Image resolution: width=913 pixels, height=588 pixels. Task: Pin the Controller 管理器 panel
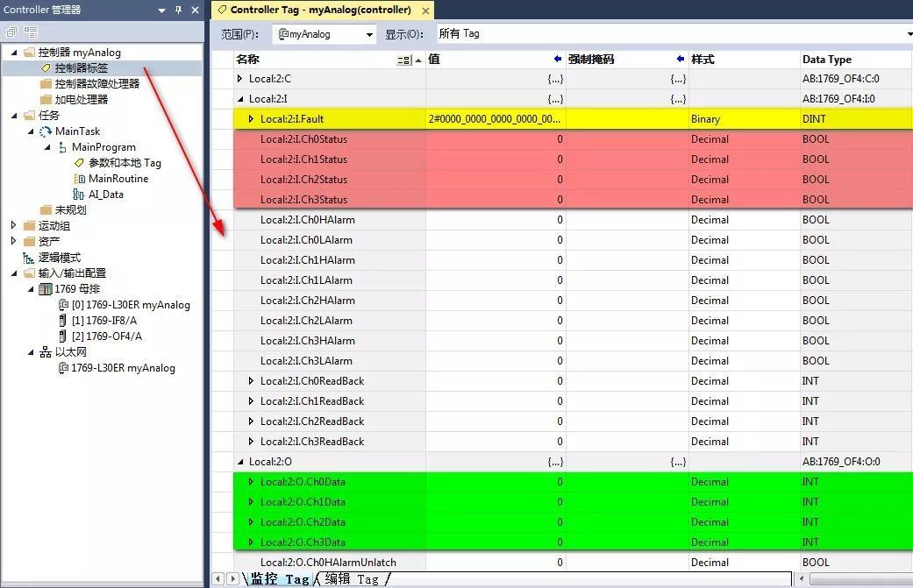coord(178,10)
